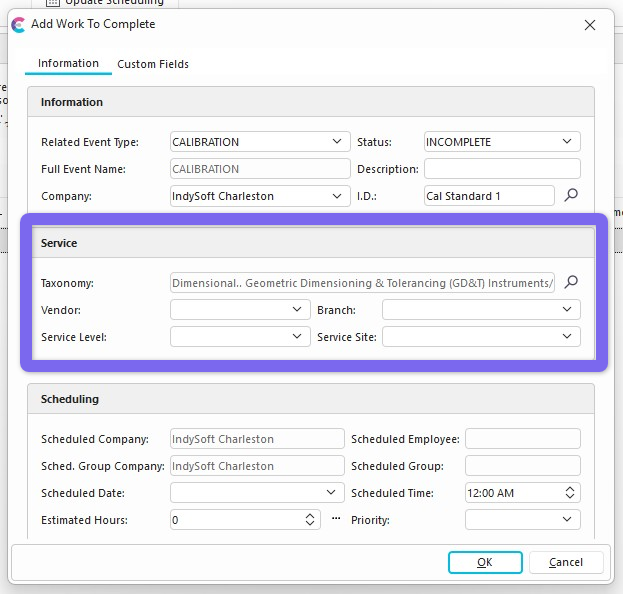Click the Scheduled Employee input field
The width and height of the screenshot is (623, 594).
(x=522, y=439)
